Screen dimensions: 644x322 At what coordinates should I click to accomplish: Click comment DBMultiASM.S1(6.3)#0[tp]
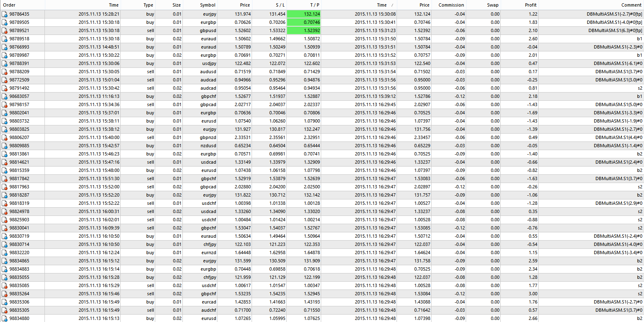(615, 30)
